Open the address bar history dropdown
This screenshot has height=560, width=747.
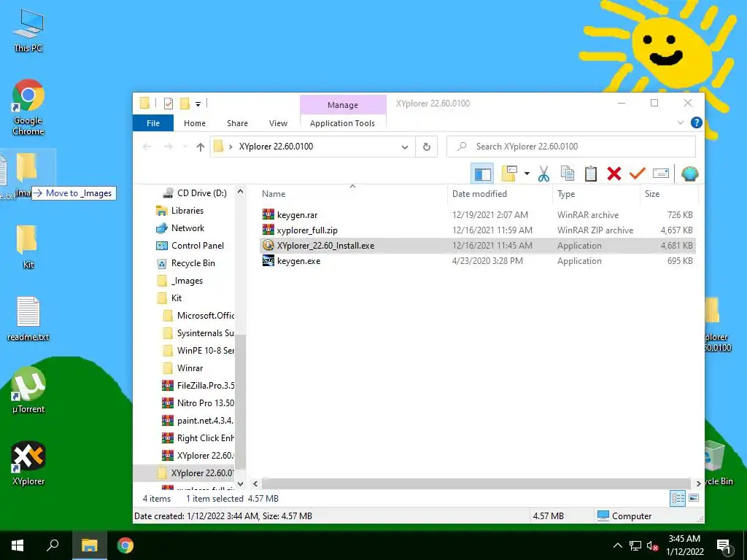pyautogui.click(x=404, y=147)
